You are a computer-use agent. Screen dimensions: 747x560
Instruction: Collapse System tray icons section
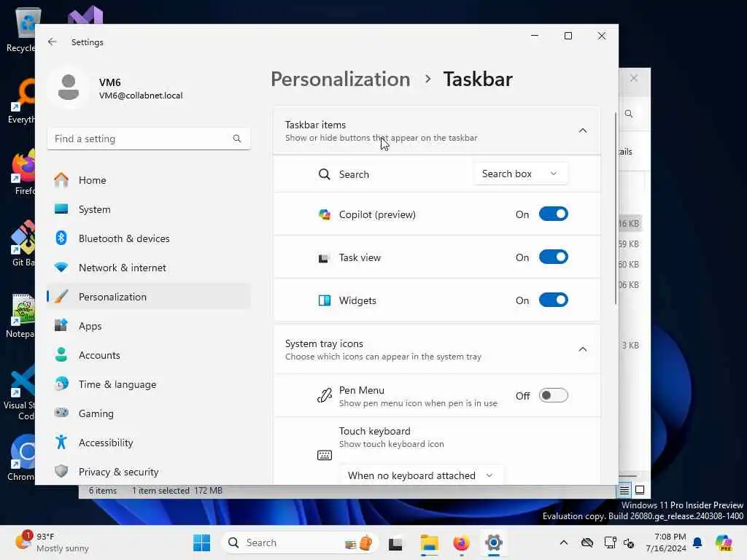(582, 349)
